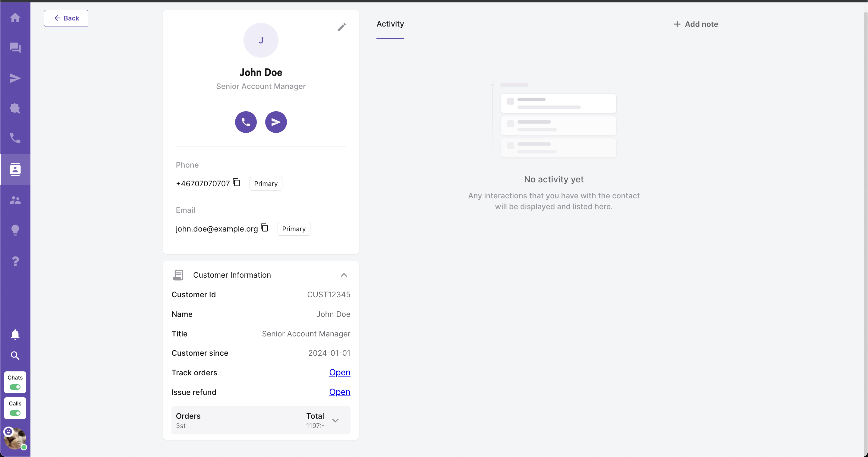Click the send message icon for John Doe
Viewport: 868px width, 457px height.
(275, 122)
